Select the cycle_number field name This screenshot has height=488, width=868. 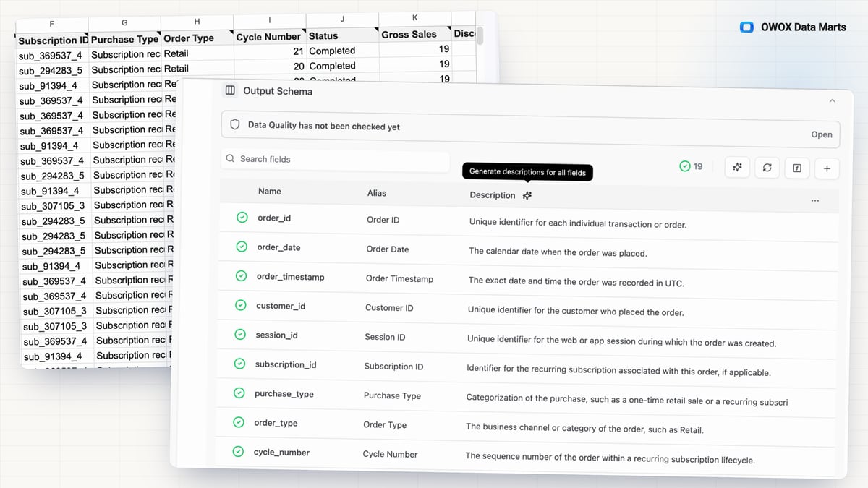point(281,453)
